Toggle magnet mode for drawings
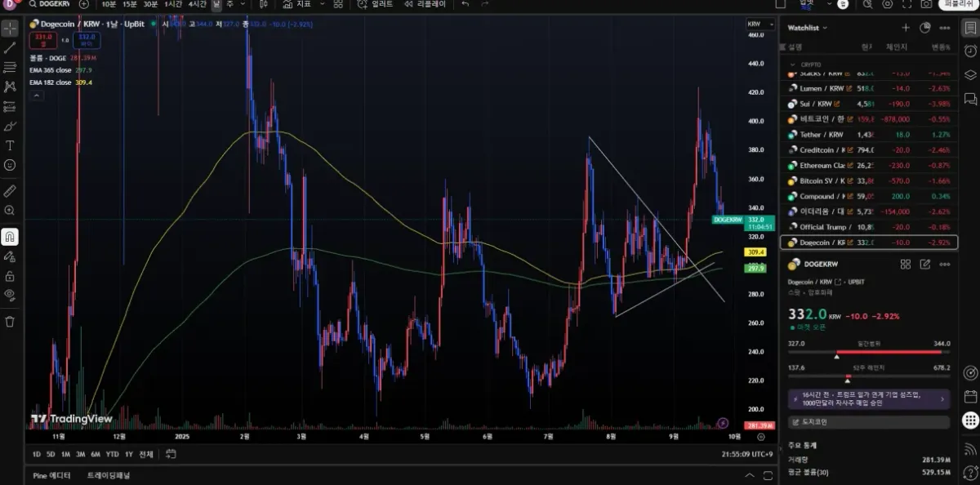This screenshot has width=980, height=485. pyautogui.click(x=10, y=237)
